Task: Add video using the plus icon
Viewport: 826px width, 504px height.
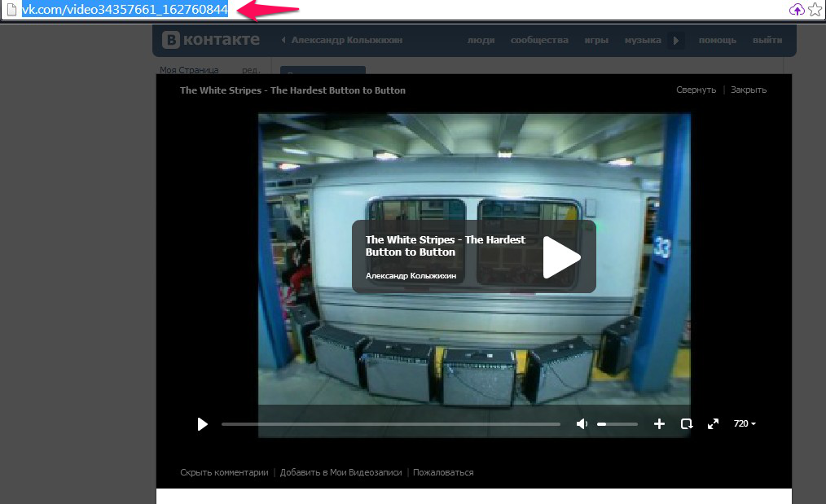Action: click(x=659, y=424)
